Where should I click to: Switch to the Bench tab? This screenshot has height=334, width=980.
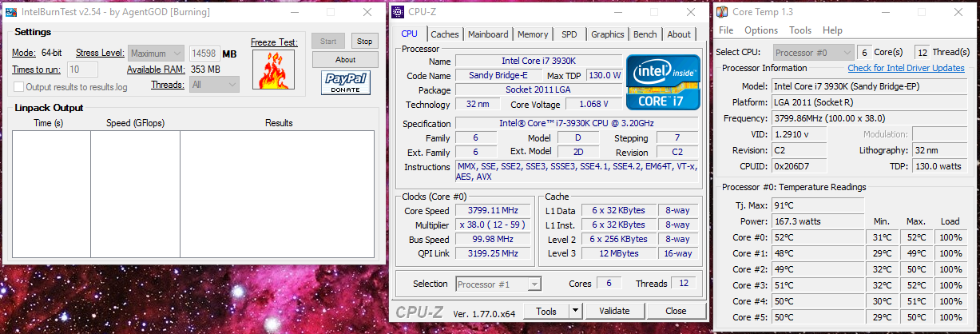click(x=645, y=34)
